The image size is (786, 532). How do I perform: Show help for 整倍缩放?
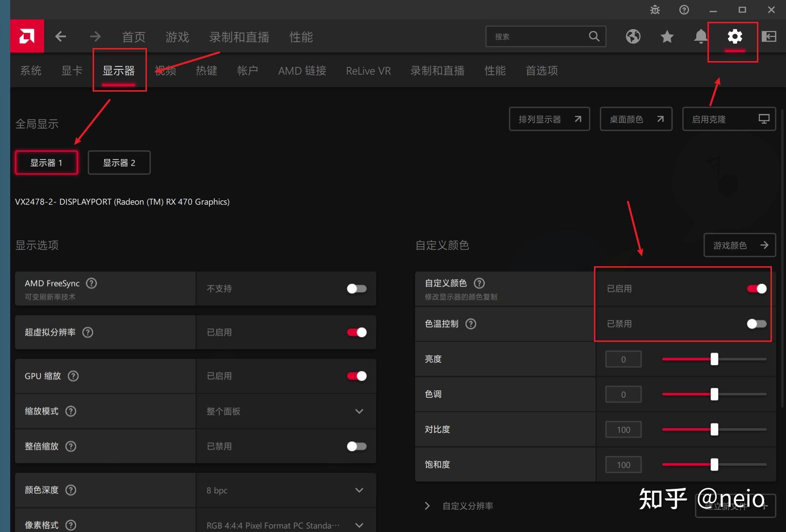click(x=71, y=446)
